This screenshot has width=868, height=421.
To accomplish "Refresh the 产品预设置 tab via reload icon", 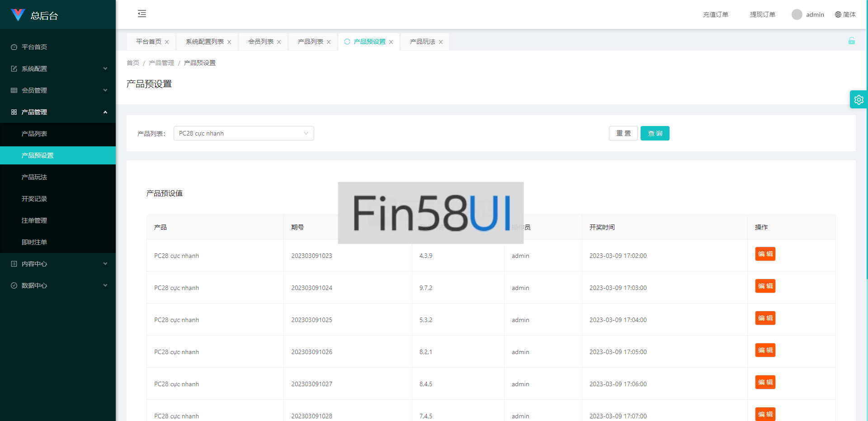I will tap(347, 42).
